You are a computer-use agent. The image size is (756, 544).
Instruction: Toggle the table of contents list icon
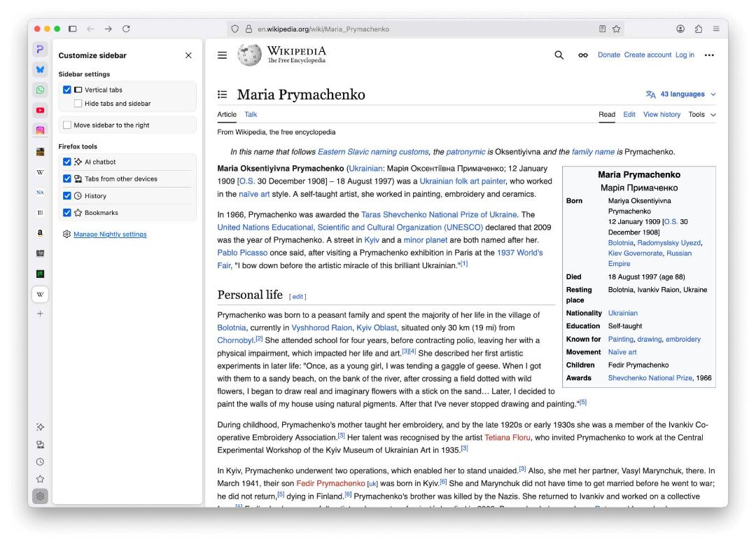pyautogui.click(x=223, y=95)
